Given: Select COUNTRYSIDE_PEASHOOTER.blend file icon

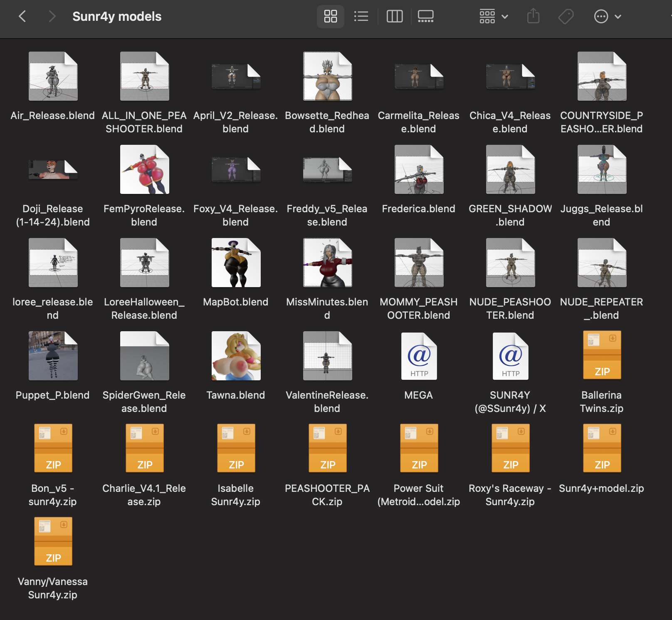Looking at the screenshot, I should [x=602, y=76].
